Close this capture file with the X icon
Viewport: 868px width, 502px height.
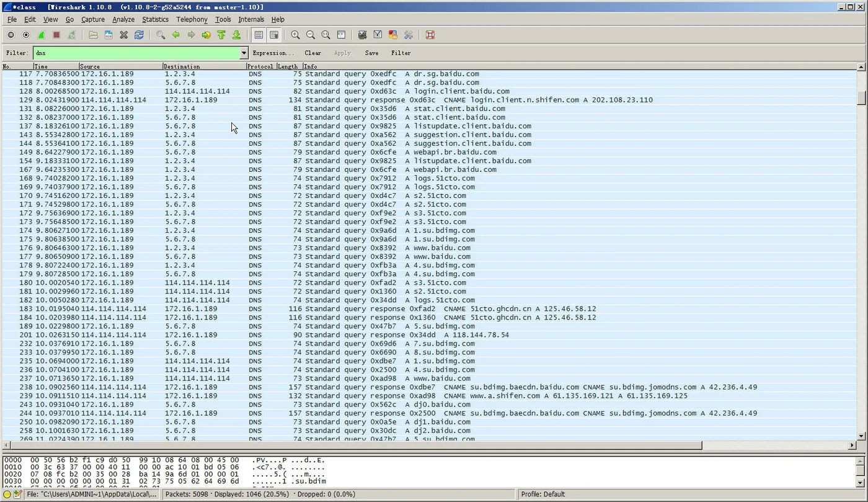(x=123, y=35)
